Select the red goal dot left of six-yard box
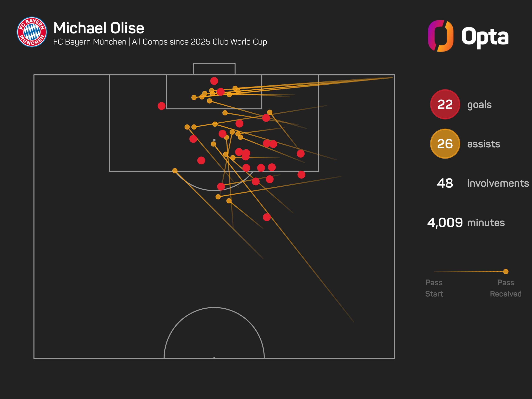The height and width of the screenshot is (399, 532). (161, 106)
